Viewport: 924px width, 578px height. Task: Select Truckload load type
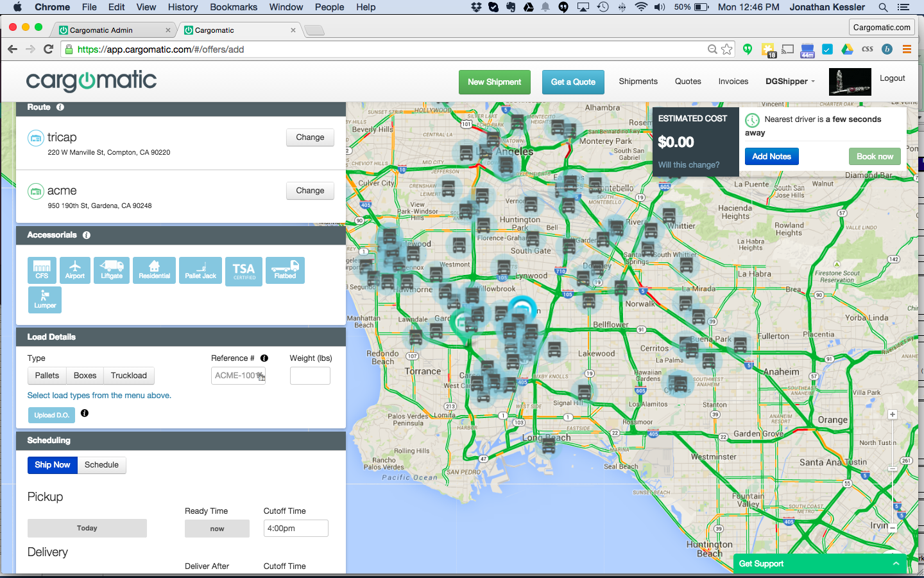click(x=128, y=376)
